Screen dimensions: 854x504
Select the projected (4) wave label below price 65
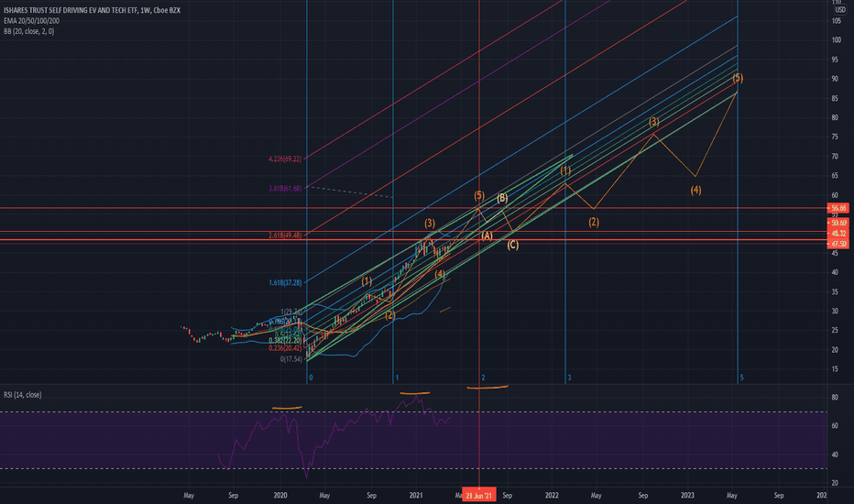tap(695, 191)
